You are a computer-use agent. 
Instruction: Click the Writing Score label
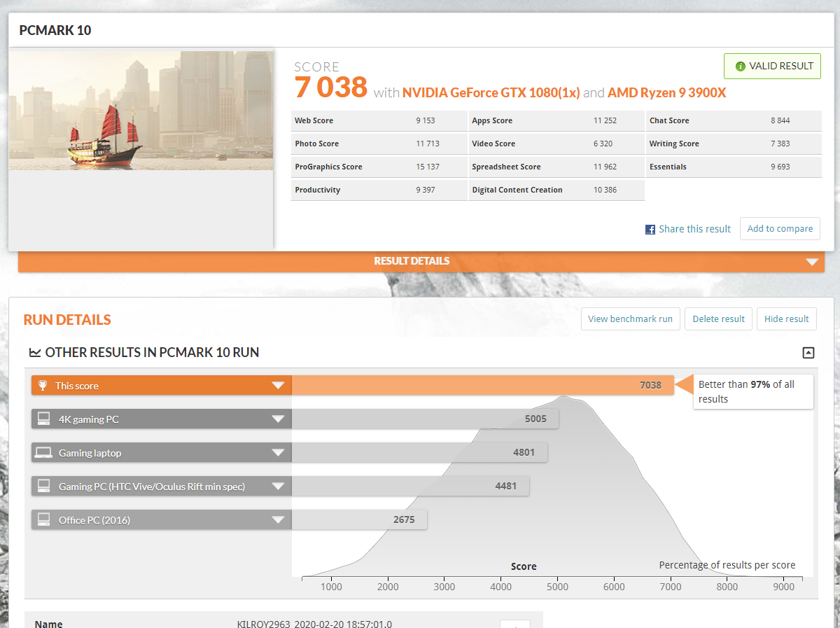(674, 144)
